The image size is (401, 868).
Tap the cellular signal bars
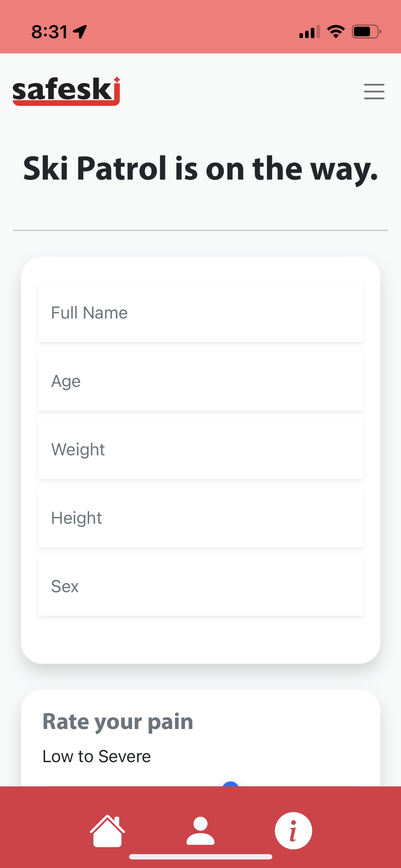309,32
